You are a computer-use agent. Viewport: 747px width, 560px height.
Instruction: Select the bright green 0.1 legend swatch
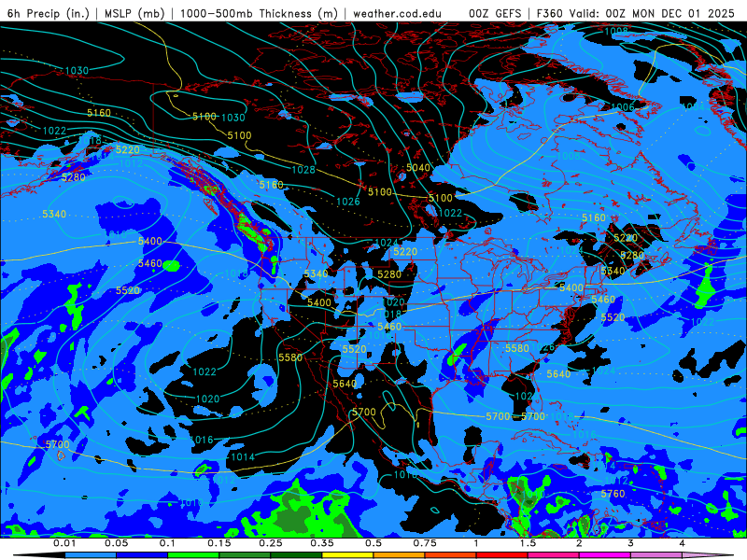pyautogui.click(x=193, y=555)
